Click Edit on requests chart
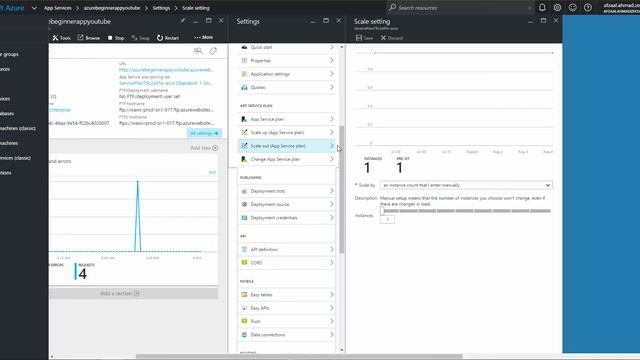The image size is (640, 360). (x=212, y=172)
